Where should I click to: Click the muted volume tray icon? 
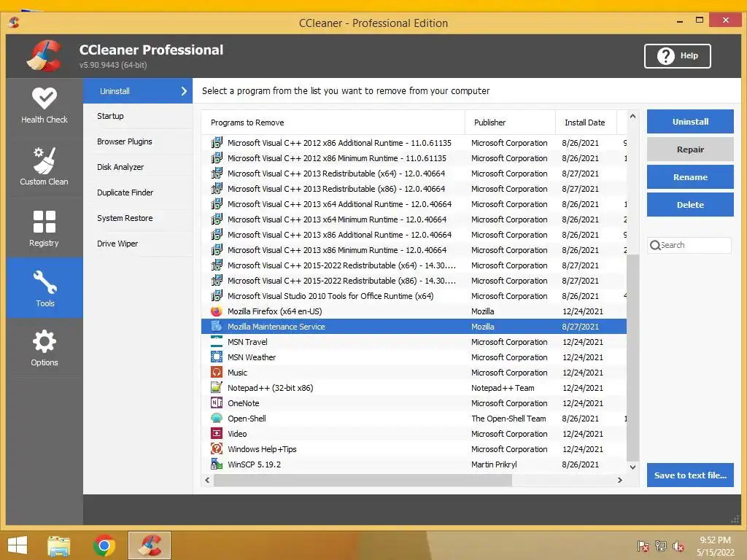click(x=678, y=546)
